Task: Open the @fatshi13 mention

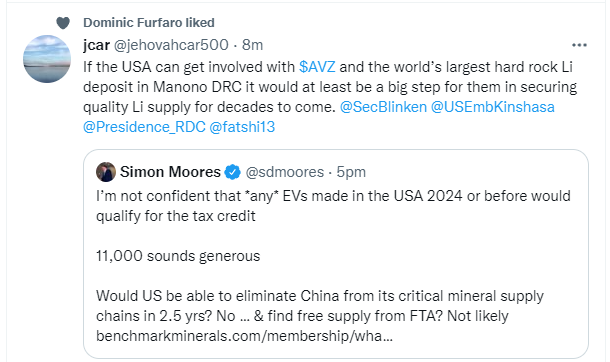Action: click(x=242, y=127)
